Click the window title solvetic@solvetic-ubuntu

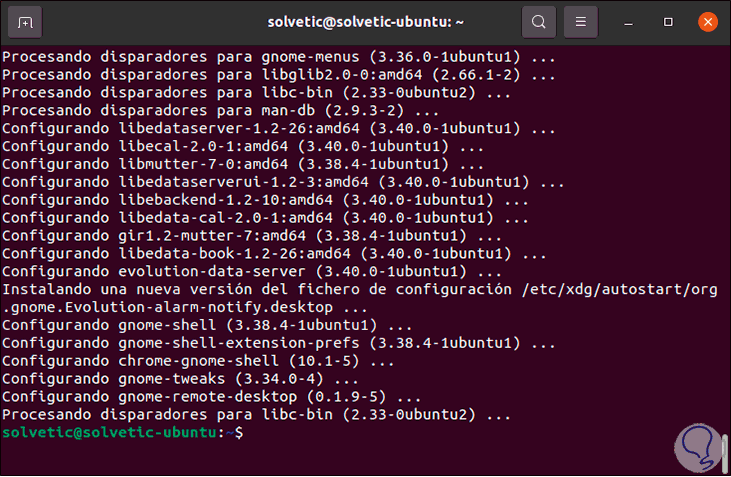pyautogui.click(x=366, y=22)
